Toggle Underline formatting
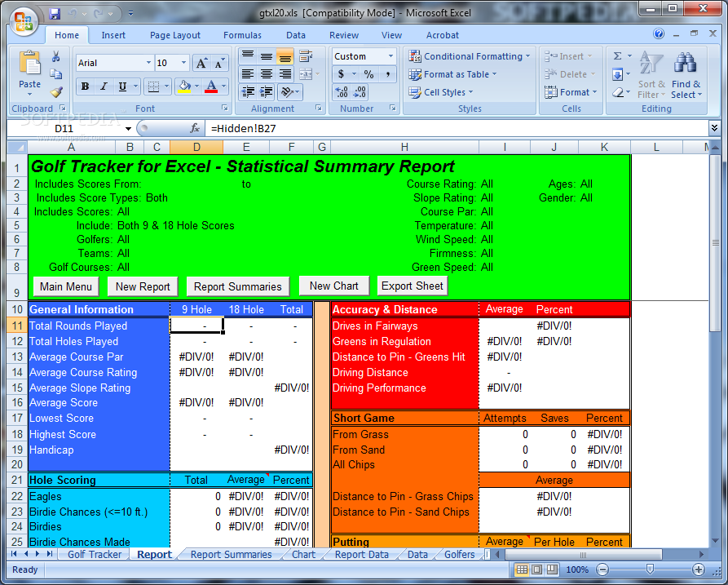The height and width of the screenshot is (585, 728). pyautogui.click(x=122, y=86)
